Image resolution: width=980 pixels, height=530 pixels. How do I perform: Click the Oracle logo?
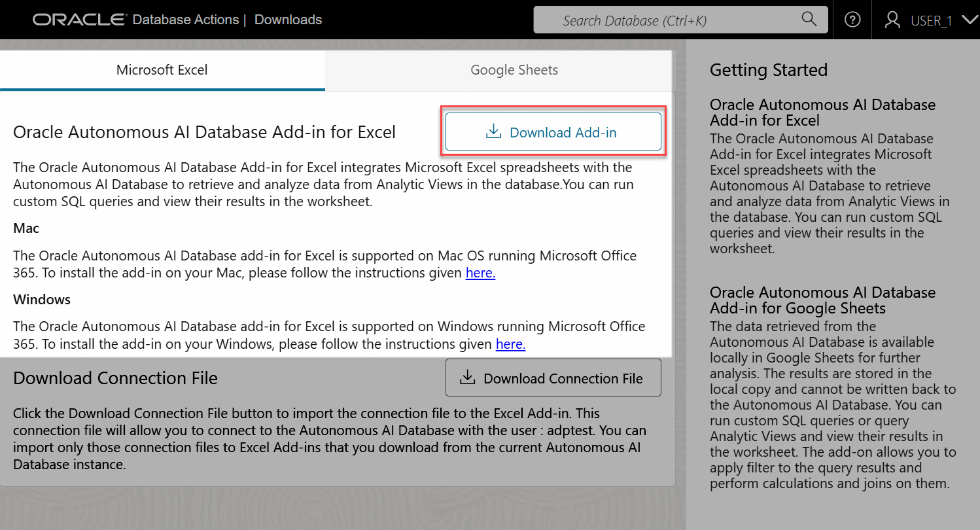click(77, 19)
